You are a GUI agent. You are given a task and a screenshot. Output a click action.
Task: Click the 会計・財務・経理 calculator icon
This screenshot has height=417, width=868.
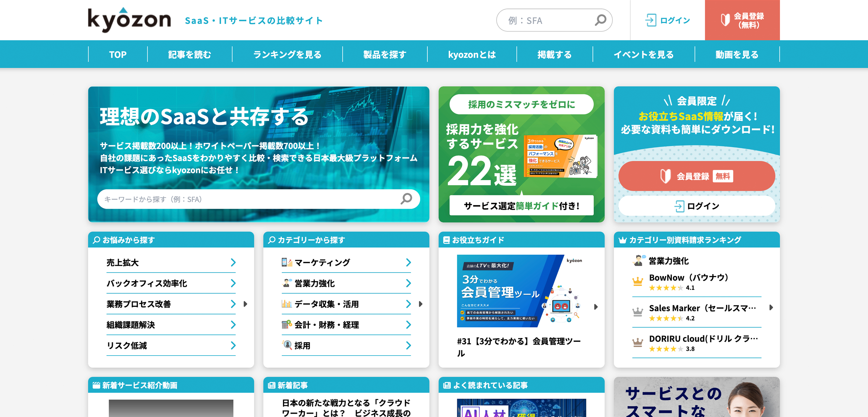click(x=287, y=325)
